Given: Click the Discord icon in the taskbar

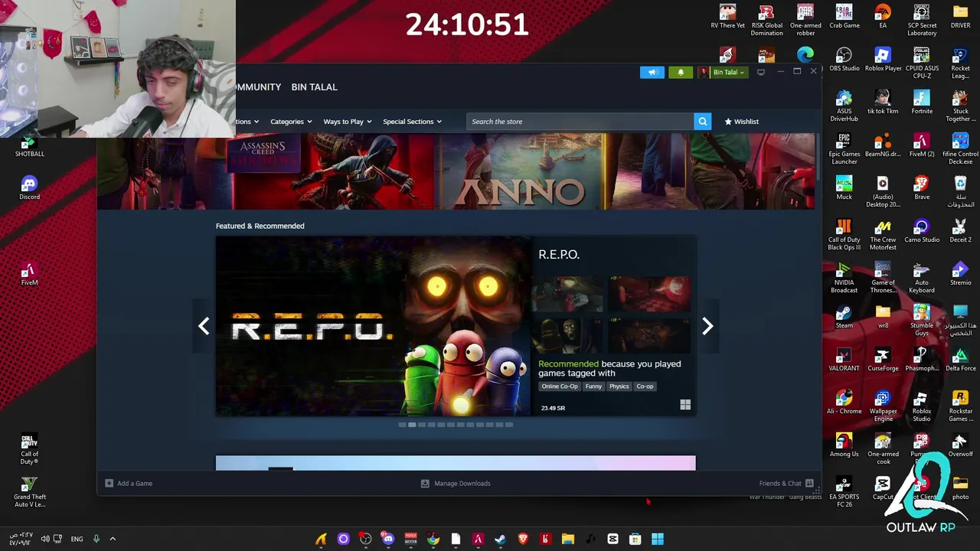Looking at the screenshot, I should click(388, 540).
